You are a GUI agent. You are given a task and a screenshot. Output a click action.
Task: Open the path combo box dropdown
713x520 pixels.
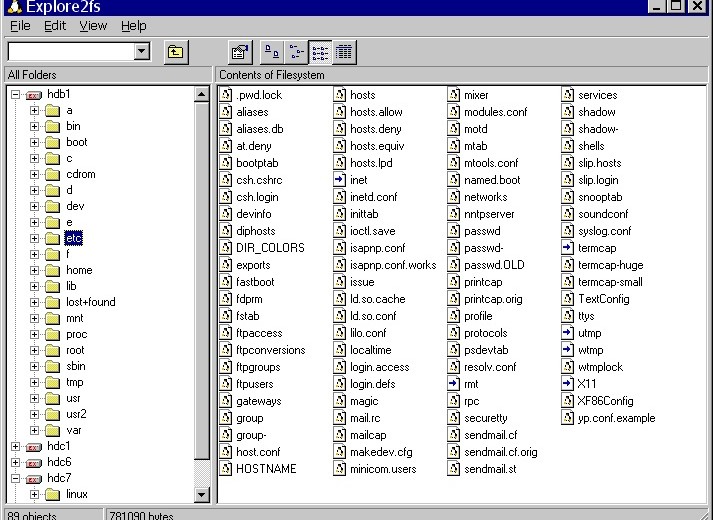(x=141, y=52)
